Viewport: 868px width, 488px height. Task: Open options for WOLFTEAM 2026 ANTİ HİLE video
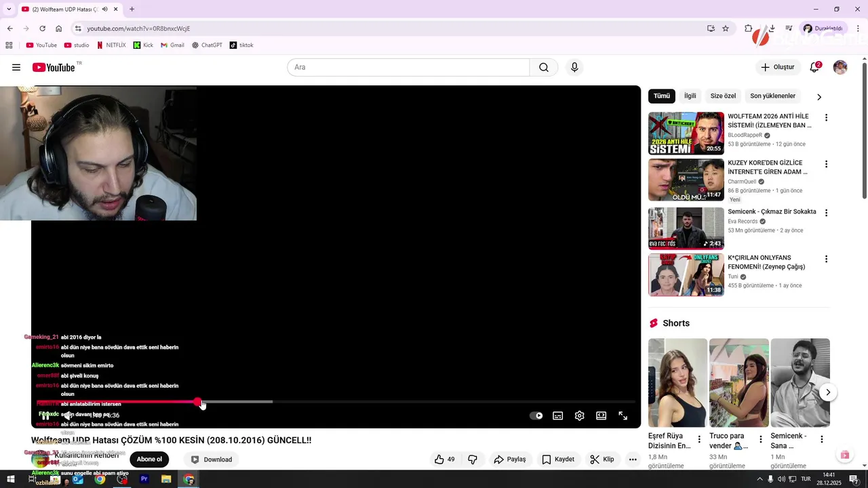click(x=826, y=118)
